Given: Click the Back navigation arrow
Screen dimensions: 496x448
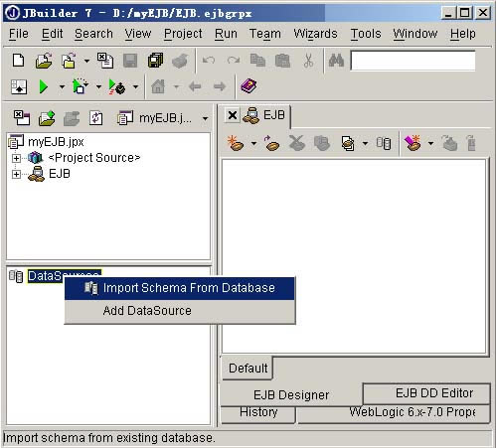Looking at the screenshot, I should [x=195, y=86].
